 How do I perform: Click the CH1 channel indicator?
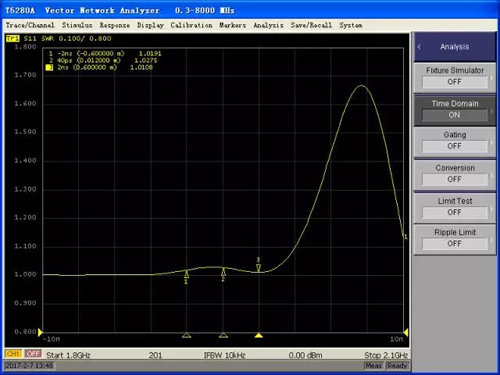pyautogui.click(x=13, y=354)
